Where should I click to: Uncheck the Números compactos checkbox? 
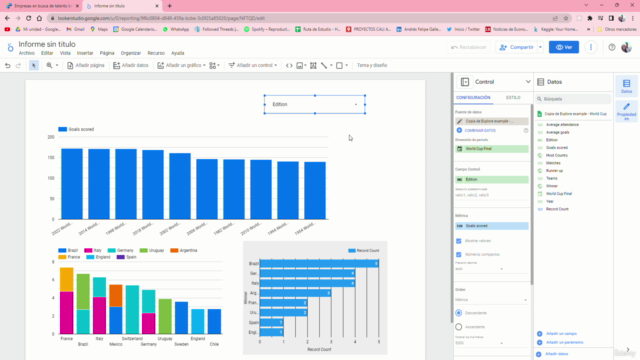[459, 254]
